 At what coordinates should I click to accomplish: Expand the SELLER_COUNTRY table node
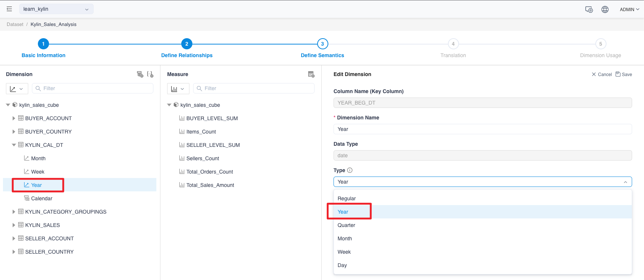click(x=14, y=252)
